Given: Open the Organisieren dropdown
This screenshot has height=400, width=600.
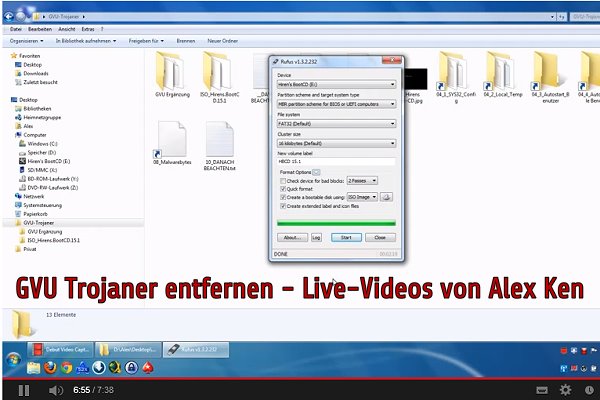Looking at the screenshot, I should click(26, 41).
